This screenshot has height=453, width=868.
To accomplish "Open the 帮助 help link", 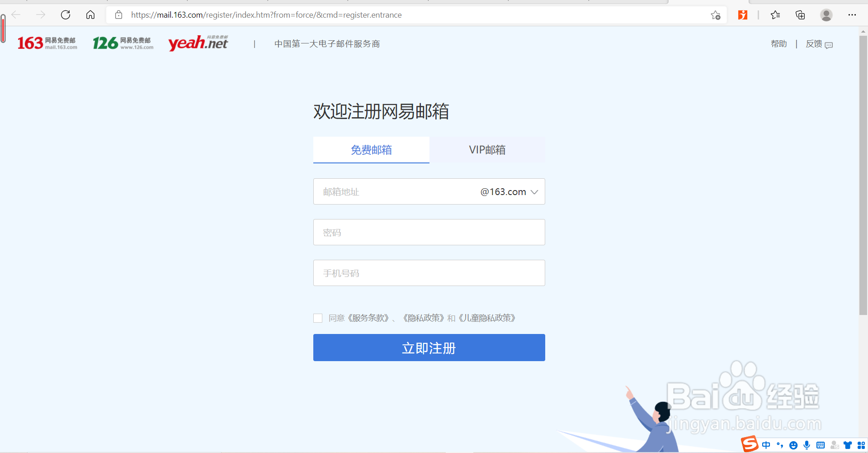I will pos(778,44).
